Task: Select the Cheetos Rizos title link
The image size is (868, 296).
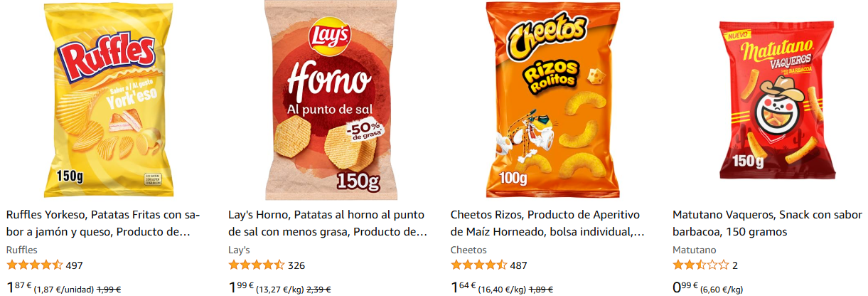Action: click(x=548, y=223)
